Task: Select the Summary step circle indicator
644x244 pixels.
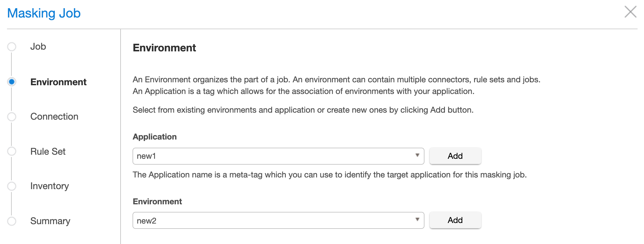Action: (x=12, y=221)
